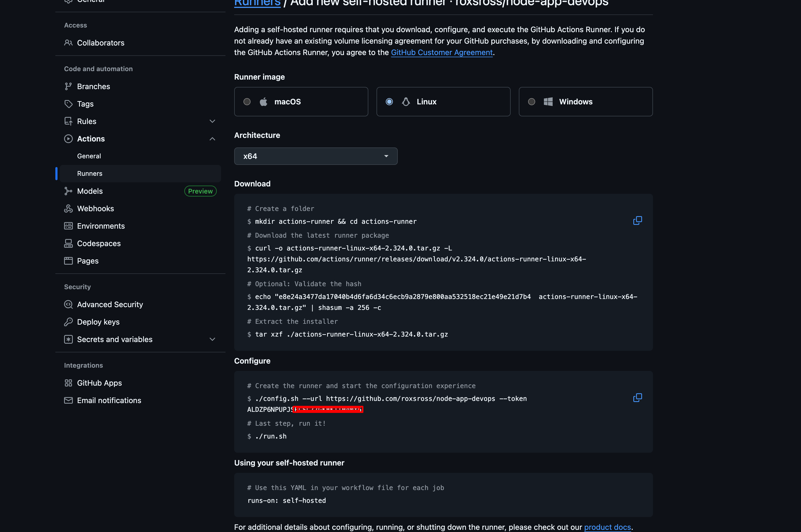Click the Tags label icon

click(x=68, y=104)
